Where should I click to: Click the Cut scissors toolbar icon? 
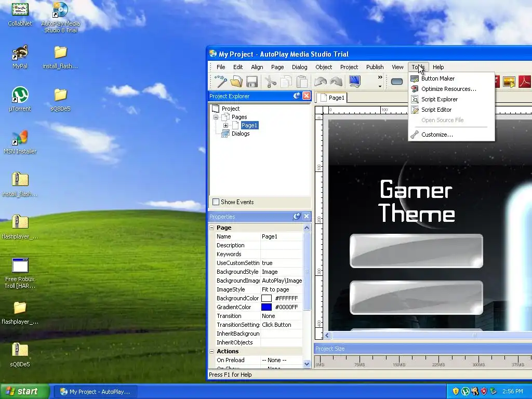270,82
